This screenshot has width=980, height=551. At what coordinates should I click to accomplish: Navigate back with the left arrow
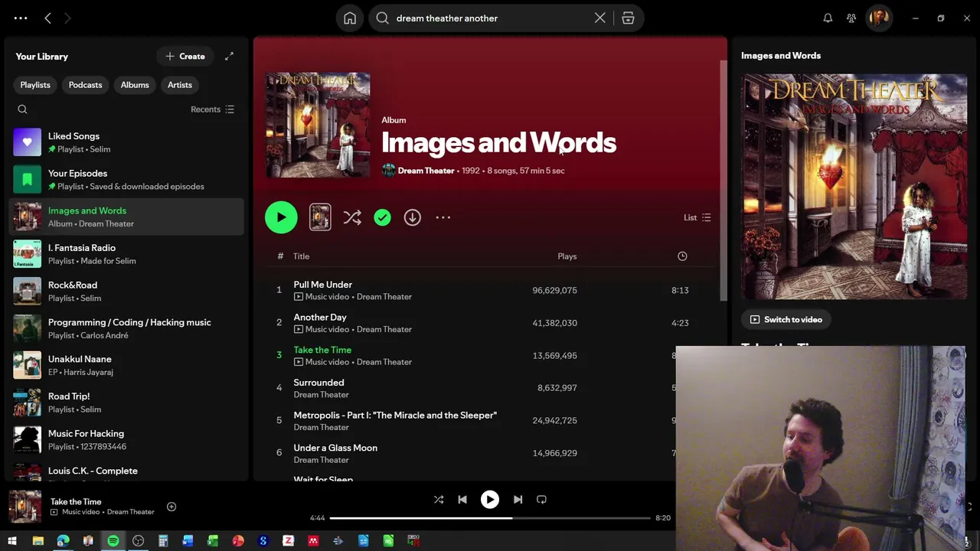47,18
